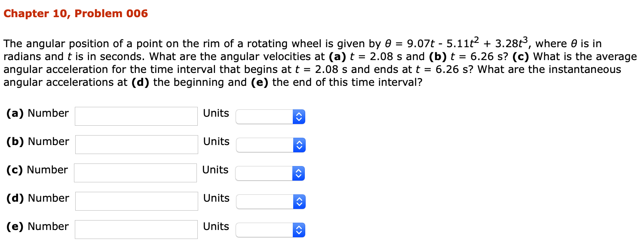
Task: Click the Number input field for part (e)
Action: tap(136, 230)
